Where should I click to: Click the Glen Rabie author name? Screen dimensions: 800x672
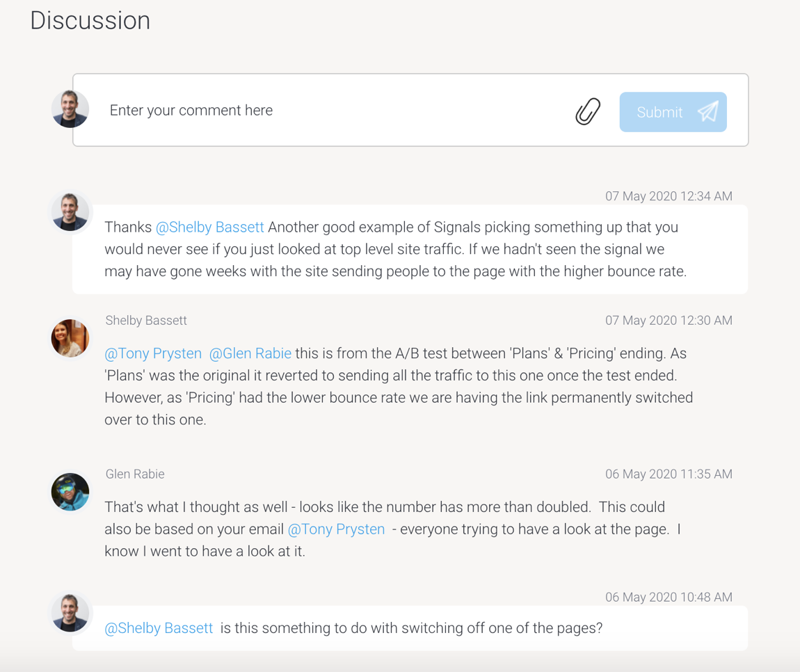[x=135, y=474]
